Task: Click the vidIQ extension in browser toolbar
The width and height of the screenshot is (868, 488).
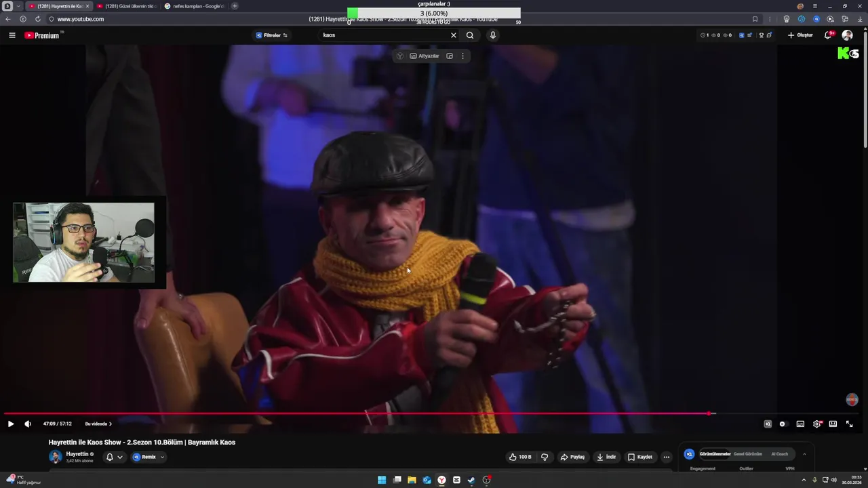Action: coord(816,19)
